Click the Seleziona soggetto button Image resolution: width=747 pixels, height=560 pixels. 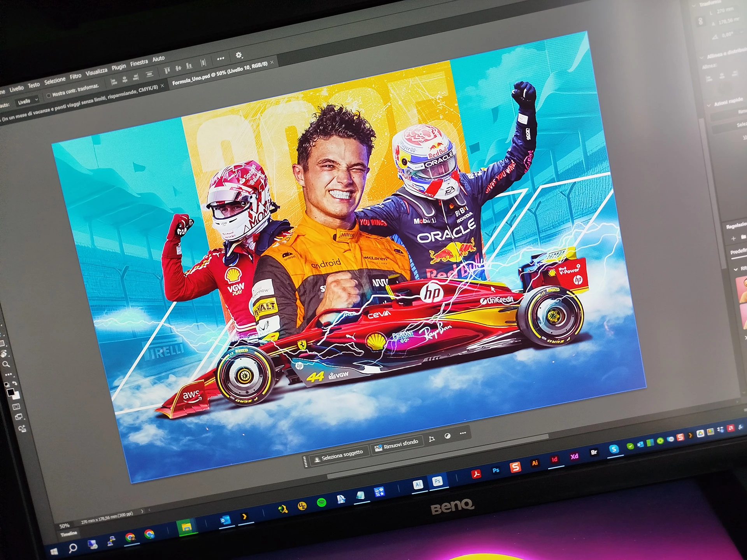point(338,455)
